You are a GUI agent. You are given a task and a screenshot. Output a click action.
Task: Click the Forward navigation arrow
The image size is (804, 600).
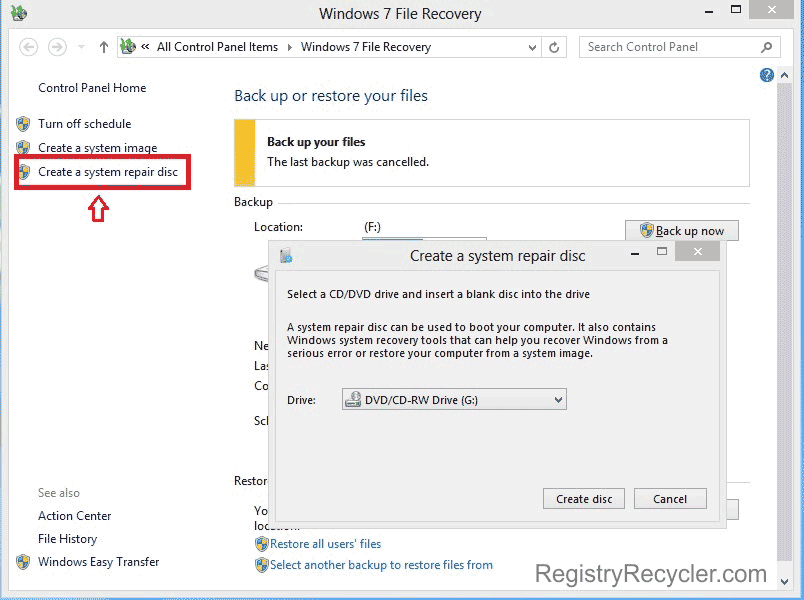(57, 47)
